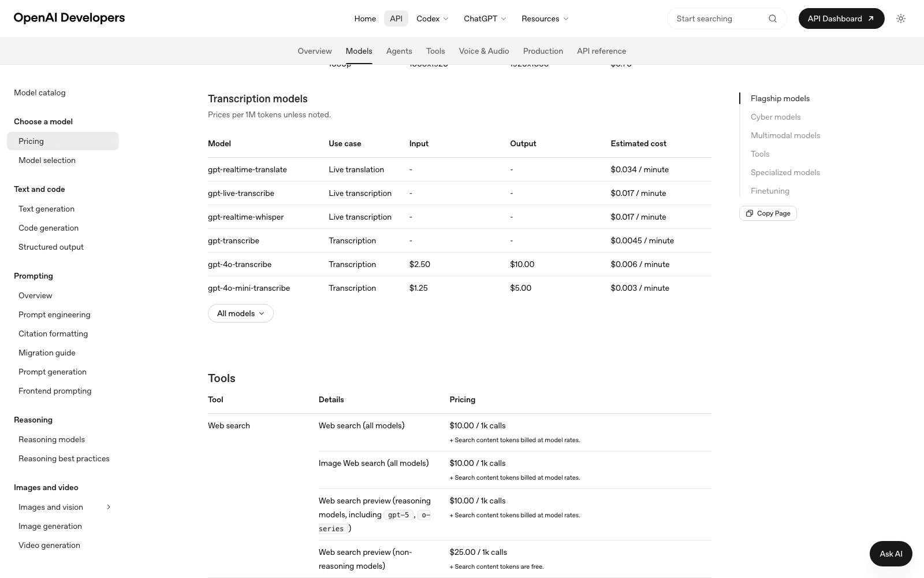924x578 pixels.
Task: Jump to Flagship models section
Action: click(780, 98)
